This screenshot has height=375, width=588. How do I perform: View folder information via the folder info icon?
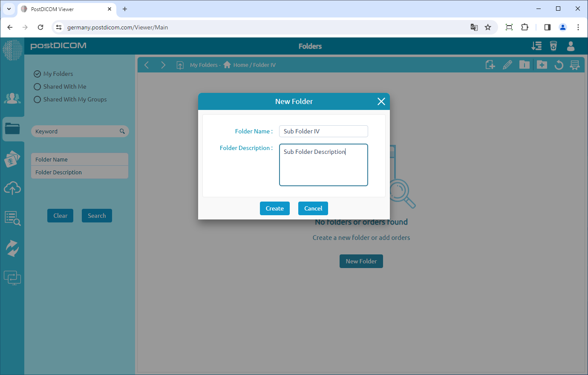pyautogui.click(x=525, y=65)
